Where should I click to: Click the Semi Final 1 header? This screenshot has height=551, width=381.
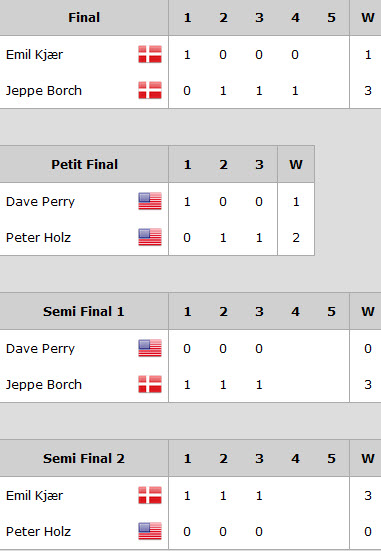coord(84,311)
